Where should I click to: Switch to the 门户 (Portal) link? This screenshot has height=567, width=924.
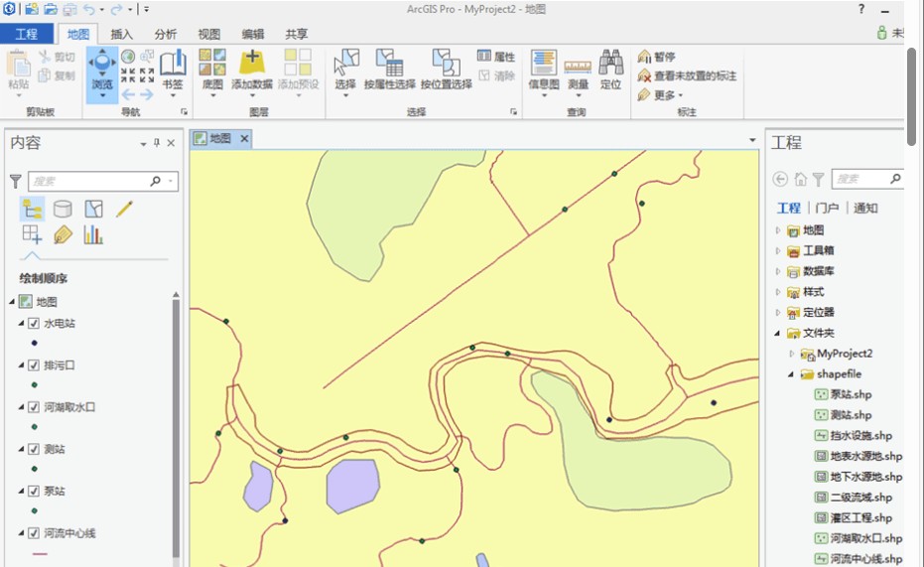coord(826,208)
